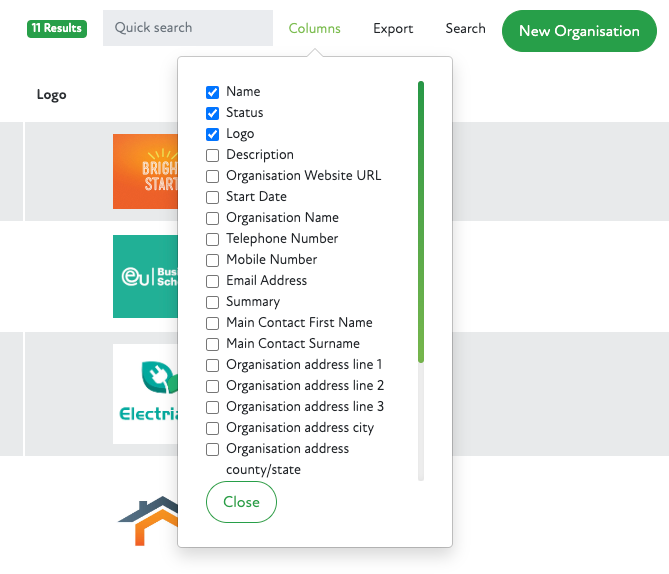Enable Organisation address city column
The height and width of the screenshot is (574, 669).
click(213, 428)
